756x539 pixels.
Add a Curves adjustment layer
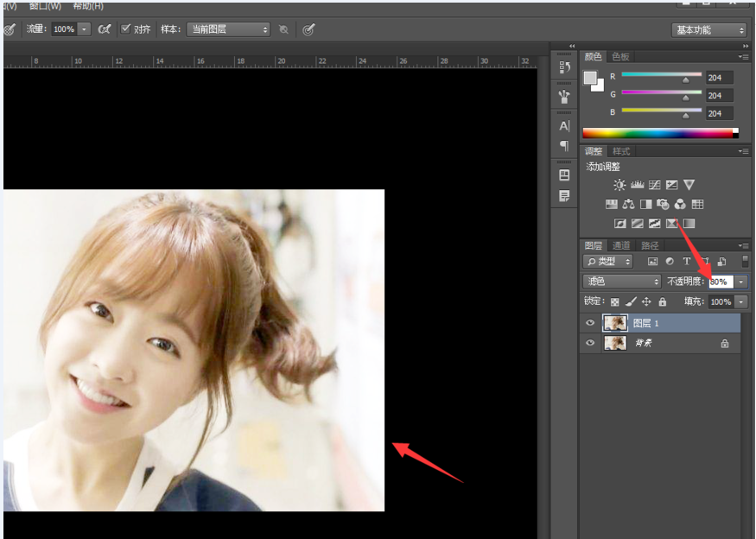point(654,185)
